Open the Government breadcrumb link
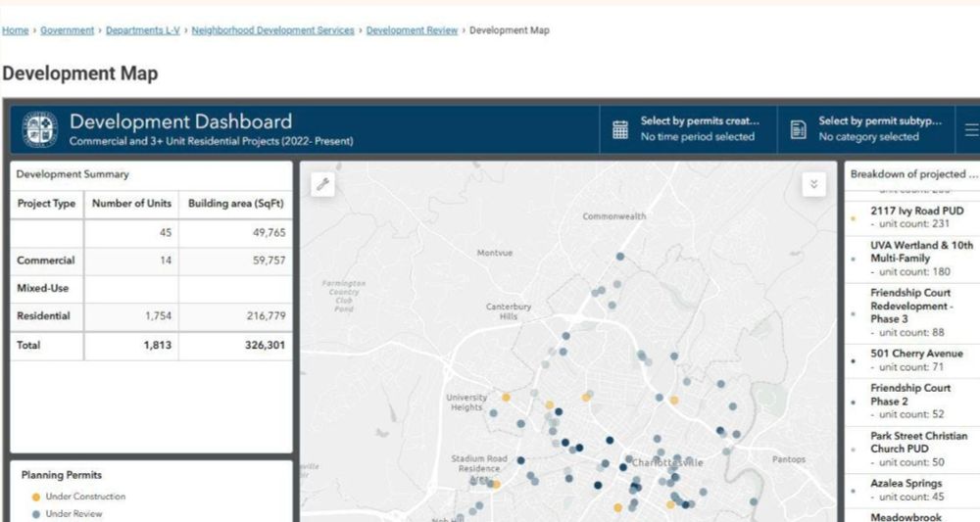The image size is (980, 522). [67, 30]
